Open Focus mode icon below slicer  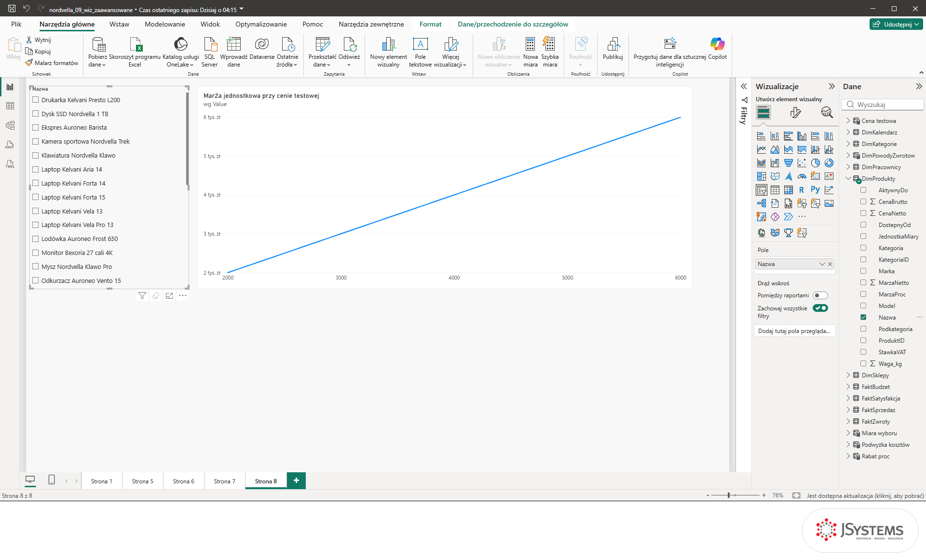pos(169,296)
